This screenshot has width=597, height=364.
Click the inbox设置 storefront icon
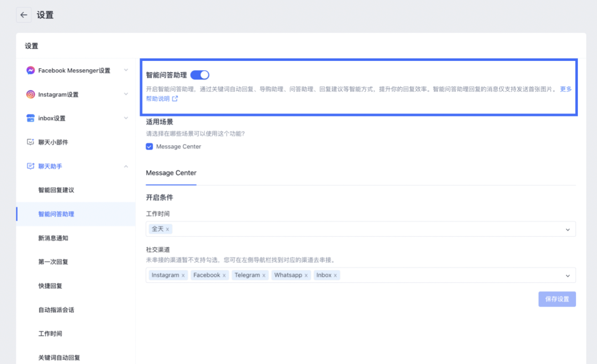(x=31, y=118)
